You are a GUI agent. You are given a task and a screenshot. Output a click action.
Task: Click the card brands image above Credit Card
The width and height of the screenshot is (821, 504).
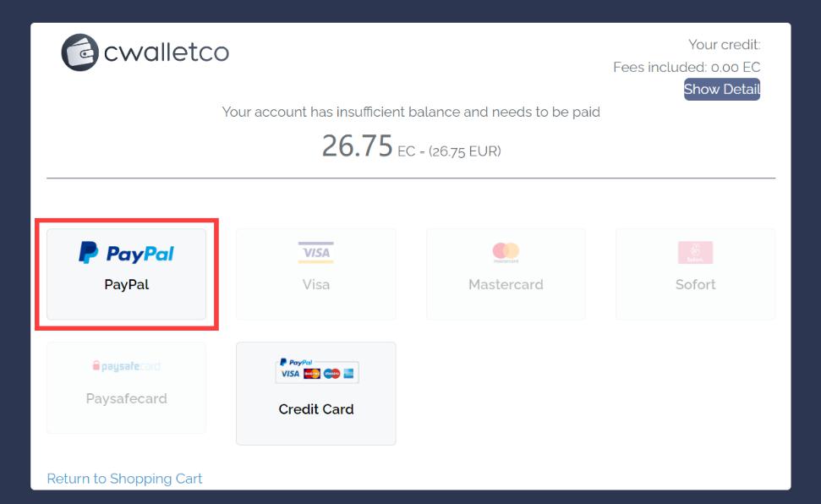coord(316,370)
